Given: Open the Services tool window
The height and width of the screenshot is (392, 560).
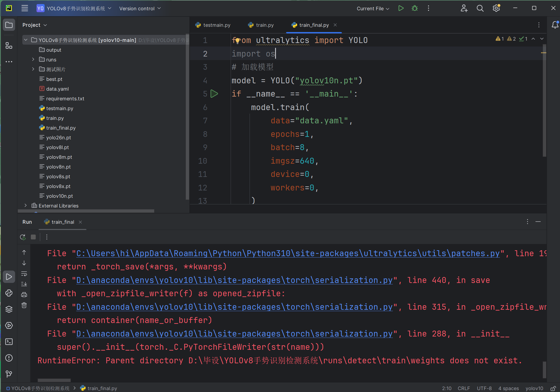Looking at the screenshot, I should pyautogui.click(x=9, y=325).
